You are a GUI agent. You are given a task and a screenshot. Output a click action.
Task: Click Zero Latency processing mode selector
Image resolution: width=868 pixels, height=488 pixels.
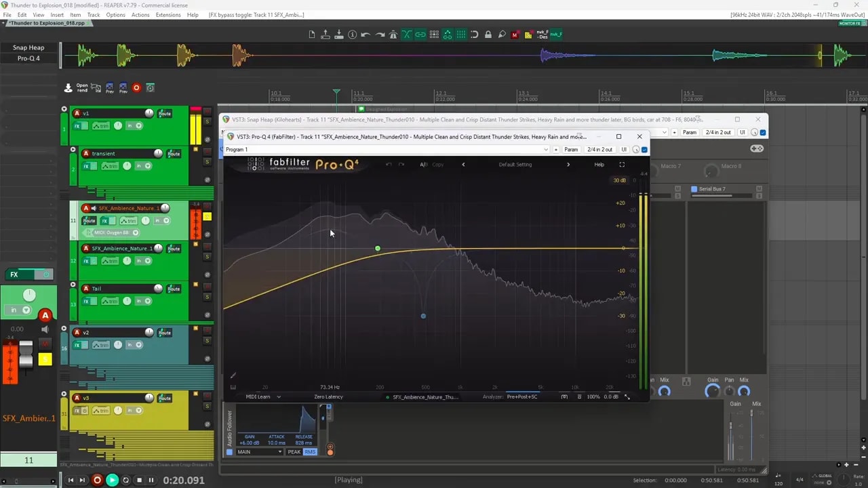pyautogui.click(x=328, y=396)
